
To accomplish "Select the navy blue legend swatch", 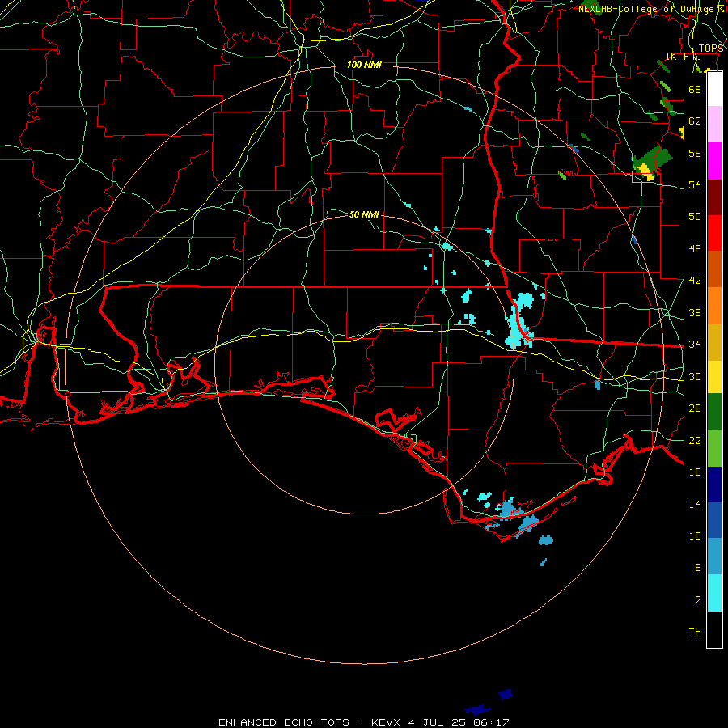I will pyautogui.click(x=714, y=485).
